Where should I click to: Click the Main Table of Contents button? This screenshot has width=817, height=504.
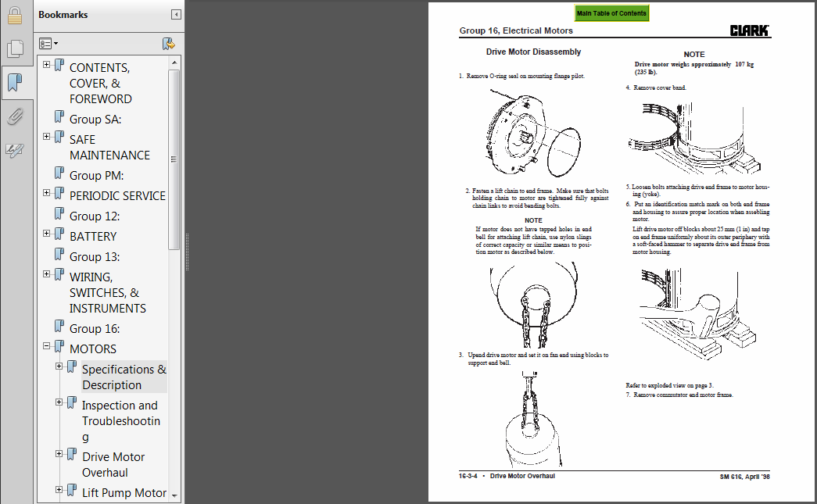pyautogui.click(x=611, y=13)
